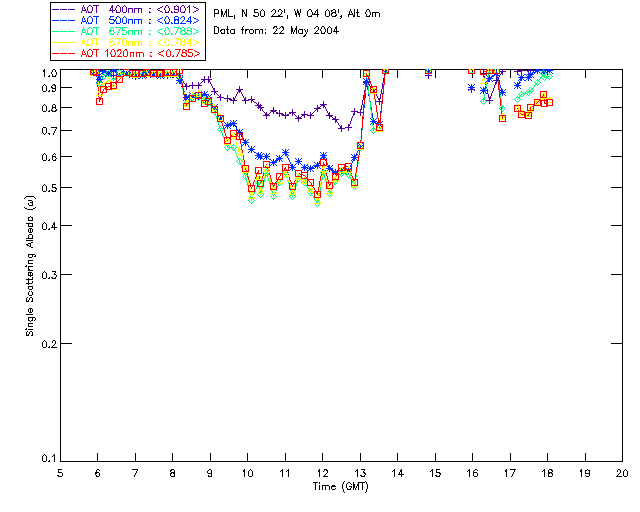
Task: Click the x-axis tick label 12
Action: 322,473
